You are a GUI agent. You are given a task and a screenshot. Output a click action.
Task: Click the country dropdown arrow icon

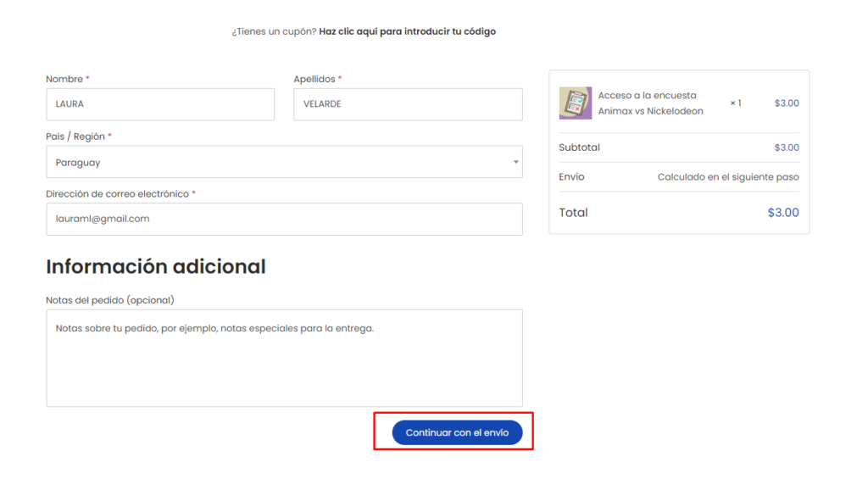point(515,162)
